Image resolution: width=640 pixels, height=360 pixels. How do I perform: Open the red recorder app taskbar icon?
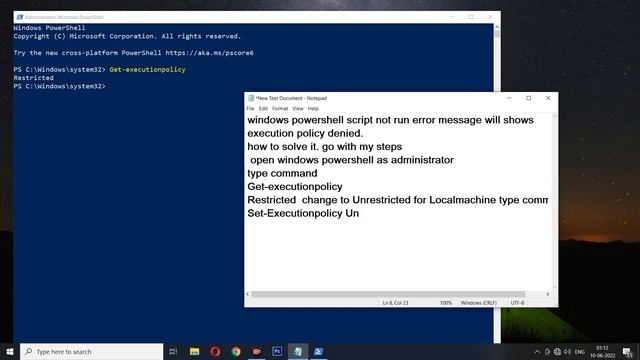click(256, 351)
